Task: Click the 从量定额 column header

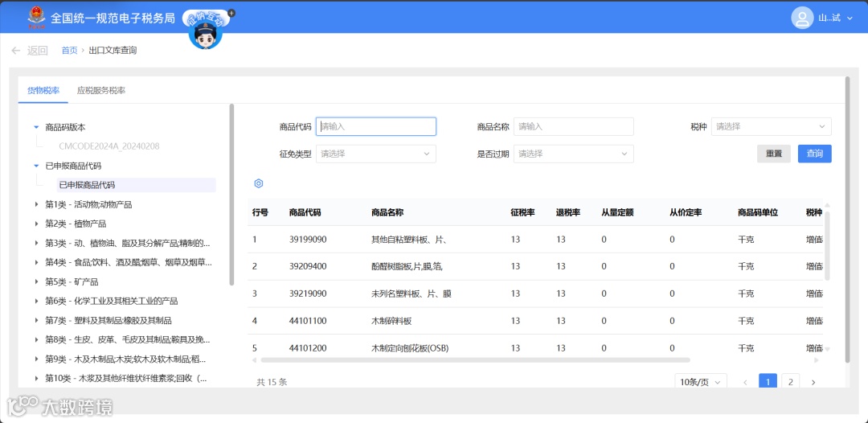Action: [618, 212]
